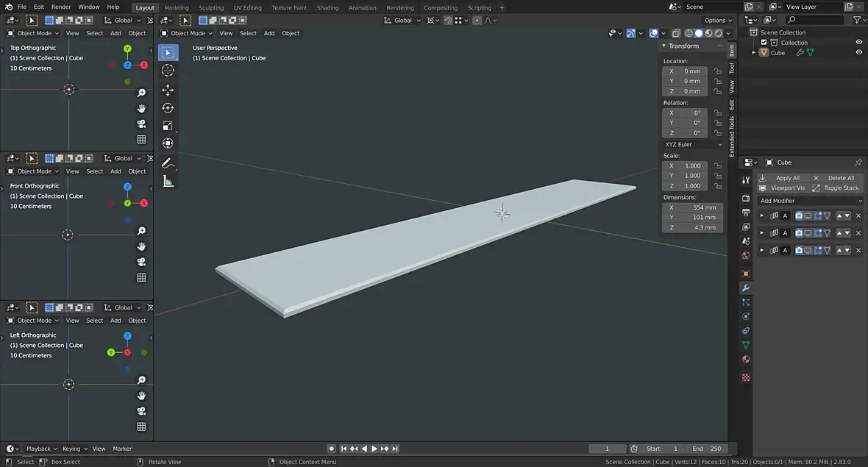Open the Output properties tab icon
The height and width of the screenshot is (467, 868).
[x=746, y=213]
